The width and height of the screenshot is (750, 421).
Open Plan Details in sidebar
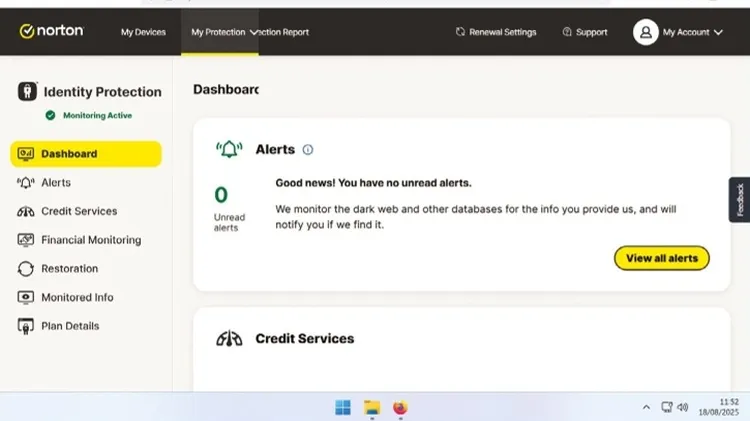70,326
